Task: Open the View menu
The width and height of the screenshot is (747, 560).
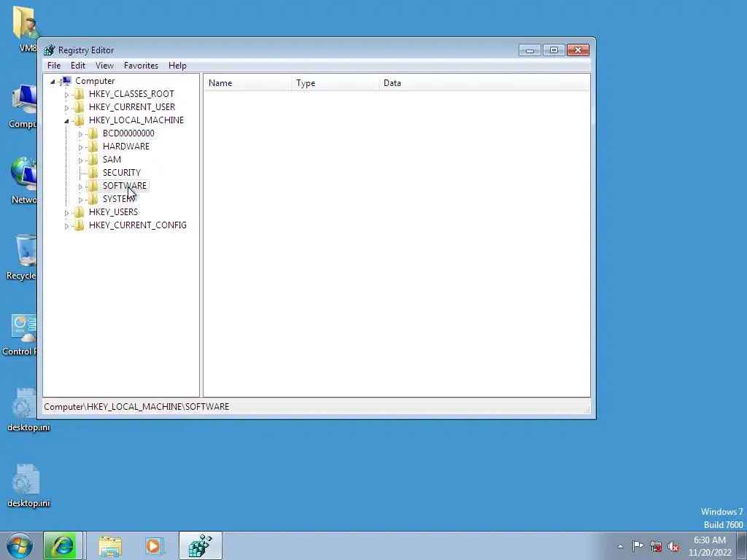Action: pos(104,66)
